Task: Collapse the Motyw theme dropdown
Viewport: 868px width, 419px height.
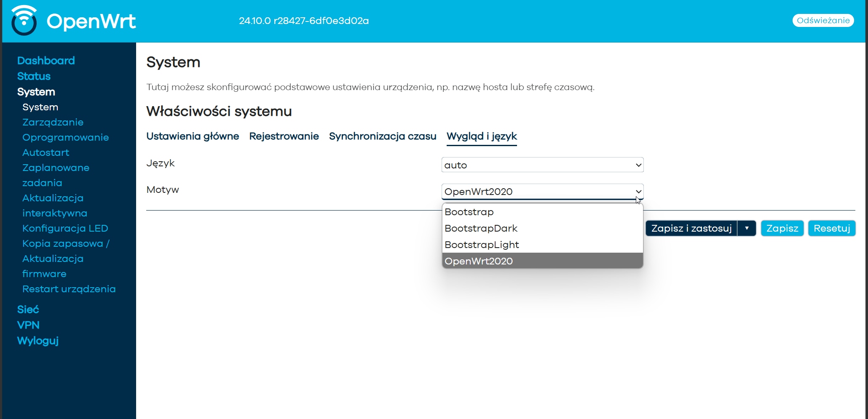Action: (x=542, y=192)
